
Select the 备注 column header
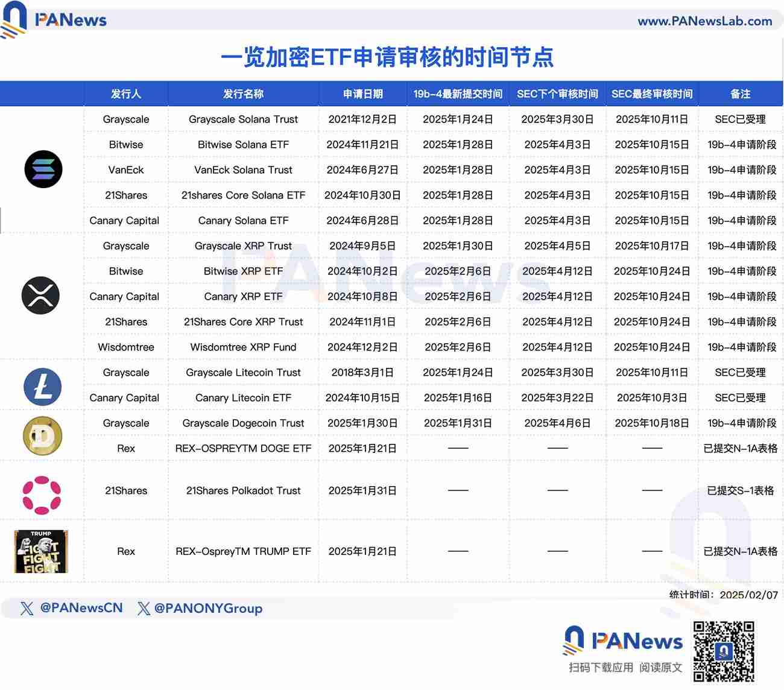741,94
